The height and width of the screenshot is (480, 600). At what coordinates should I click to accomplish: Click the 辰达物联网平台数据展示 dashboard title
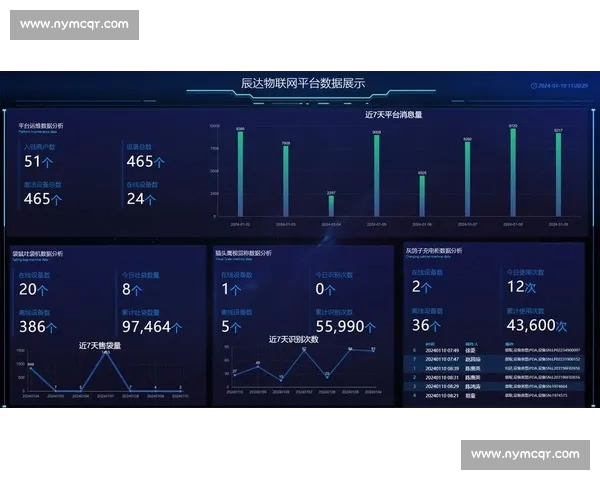click(x=302, y=84)
